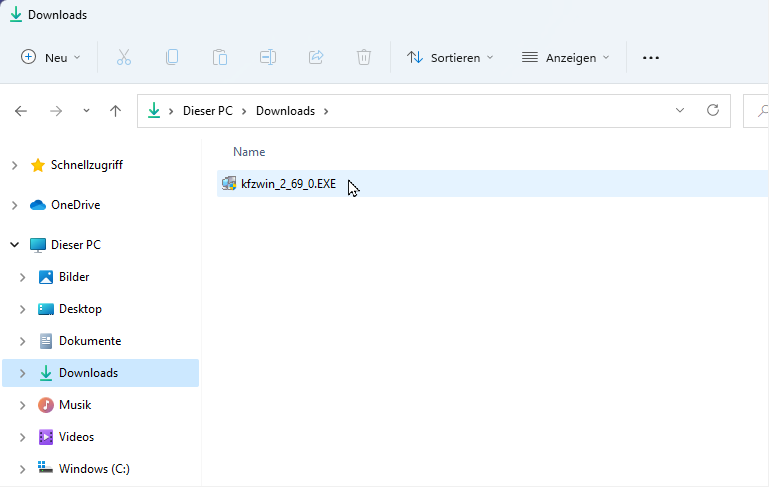
Task: Select OneDrive in the sidebar
Action: 76,205
